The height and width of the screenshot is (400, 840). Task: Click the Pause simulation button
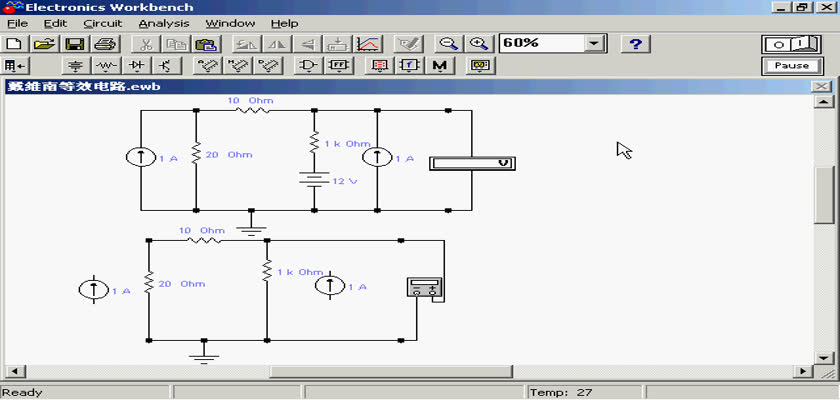[x=792, y=66]
